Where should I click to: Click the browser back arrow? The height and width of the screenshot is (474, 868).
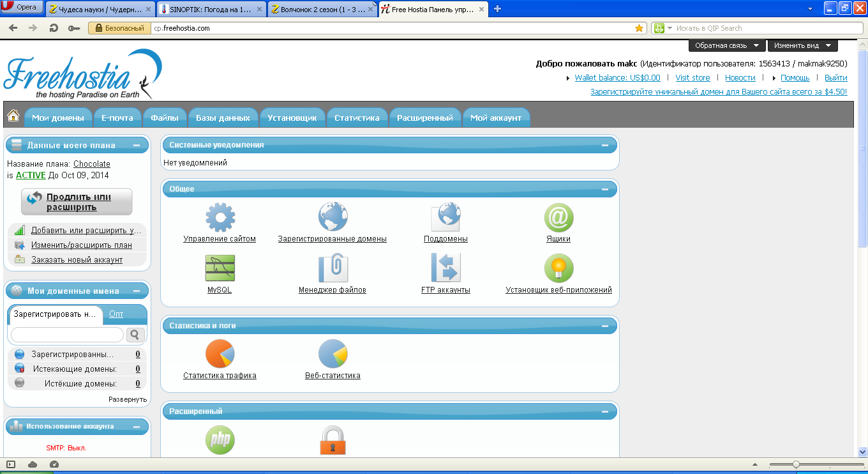click(13, 28)
